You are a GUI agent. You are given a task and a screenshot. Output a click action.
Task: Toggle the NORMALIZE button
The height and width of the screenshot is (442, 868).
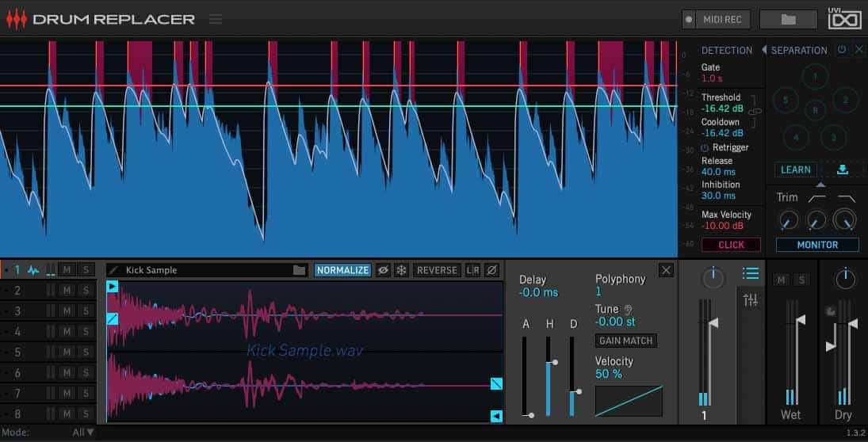pyautogui.click(x=342, y=270)
